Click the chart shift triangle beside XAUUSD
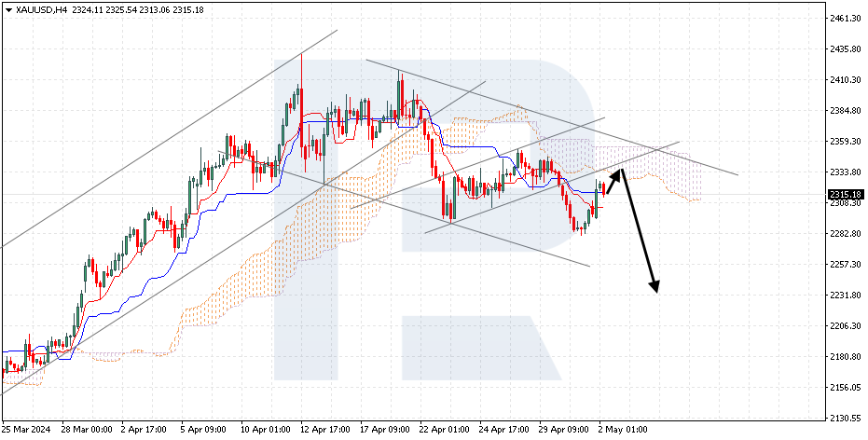The image size is (868, 440). (8, 9)
